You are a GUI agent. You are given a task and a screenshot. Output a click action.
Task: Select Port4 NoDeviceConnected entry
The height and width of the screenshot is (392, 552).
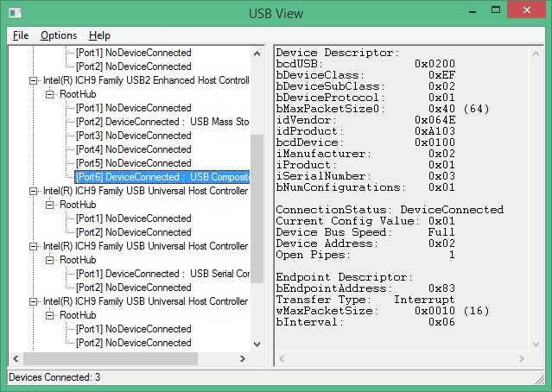tap(133, 149)
